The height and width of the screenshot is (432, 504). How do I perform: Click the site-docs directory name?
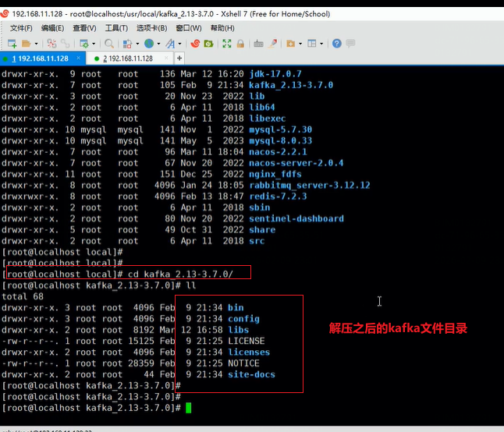coord(251,374)
